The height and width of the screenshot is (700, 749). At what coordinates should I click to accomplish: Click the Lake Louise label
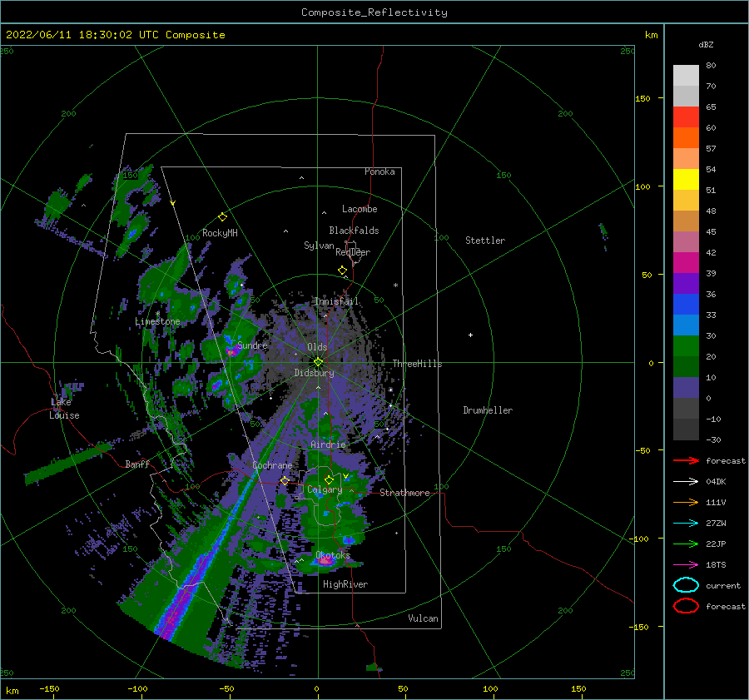tap(64, 409)
